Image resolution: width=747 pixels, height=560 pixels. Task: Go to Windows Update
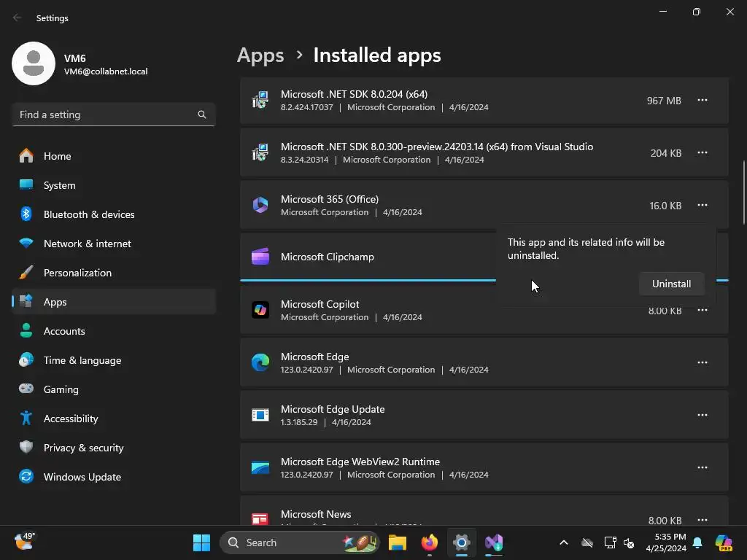click(x=114, y=477)
